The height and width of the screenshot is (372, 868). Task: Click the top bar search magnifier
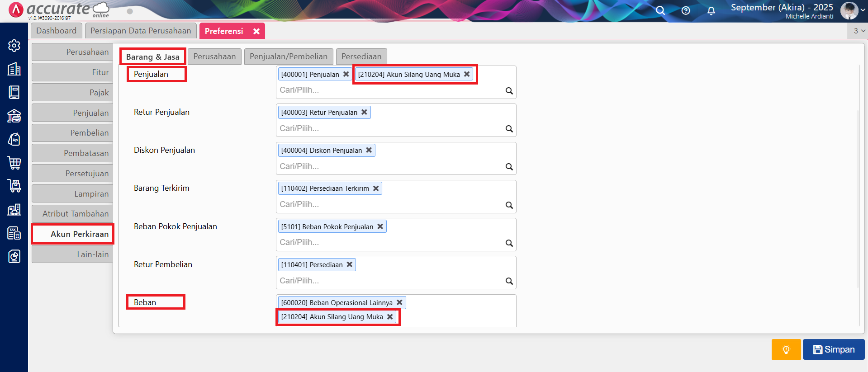pos(660,11)
